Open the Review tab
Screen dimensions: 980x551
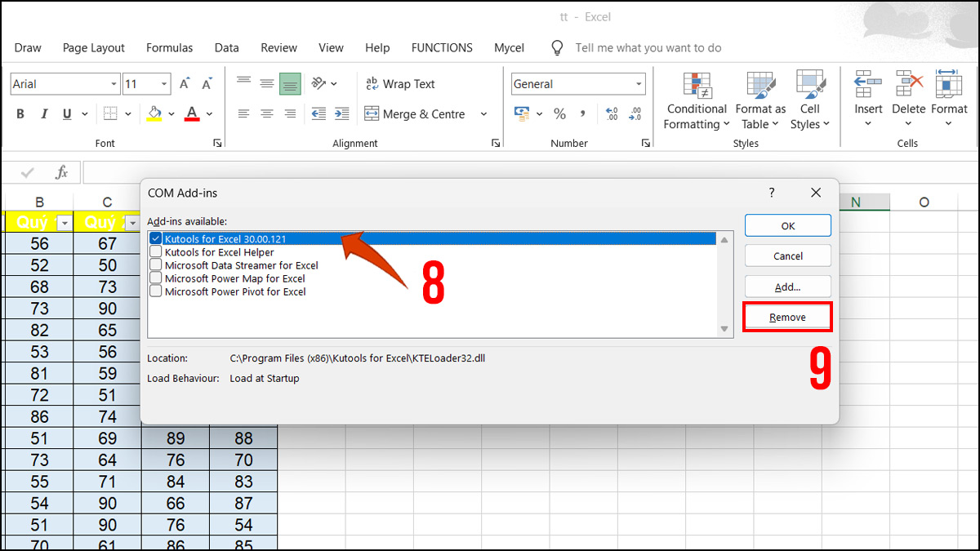click(278, 47)
